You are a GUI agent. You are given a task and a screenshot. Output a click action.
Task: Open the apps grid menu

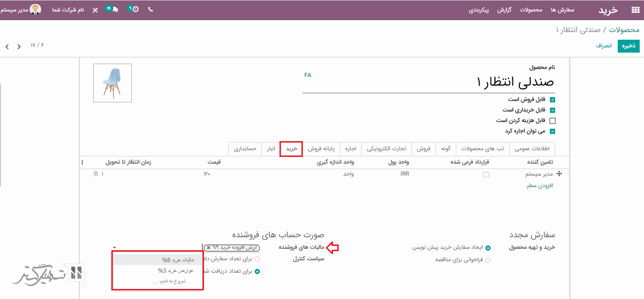pos(635,10)
